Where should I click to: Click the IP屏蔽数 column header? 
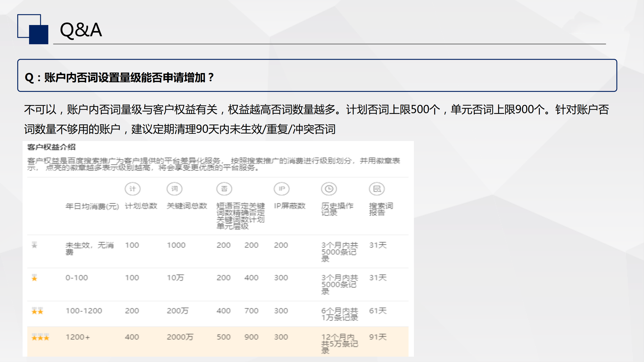pos(290,206)
